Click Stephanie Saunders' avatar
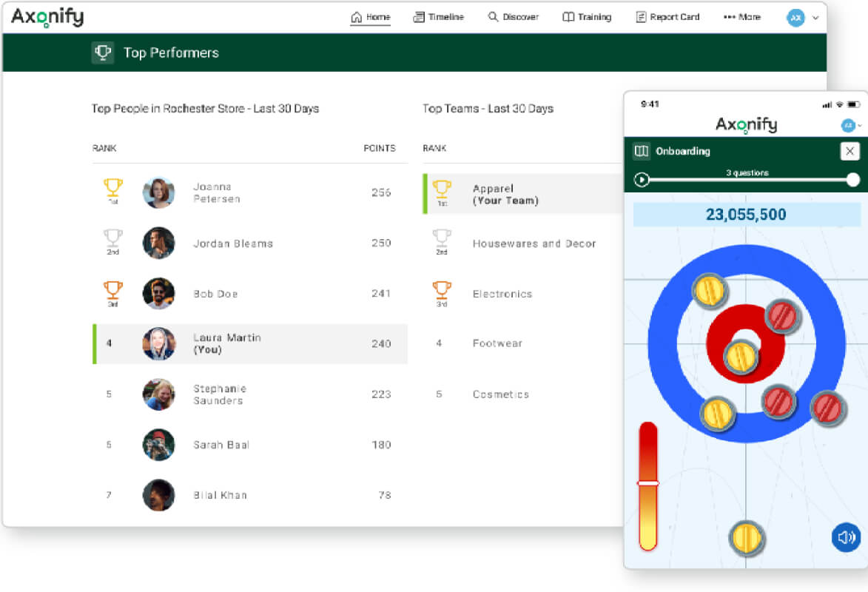This screenshot has width=868, height=592. (159, 394)
